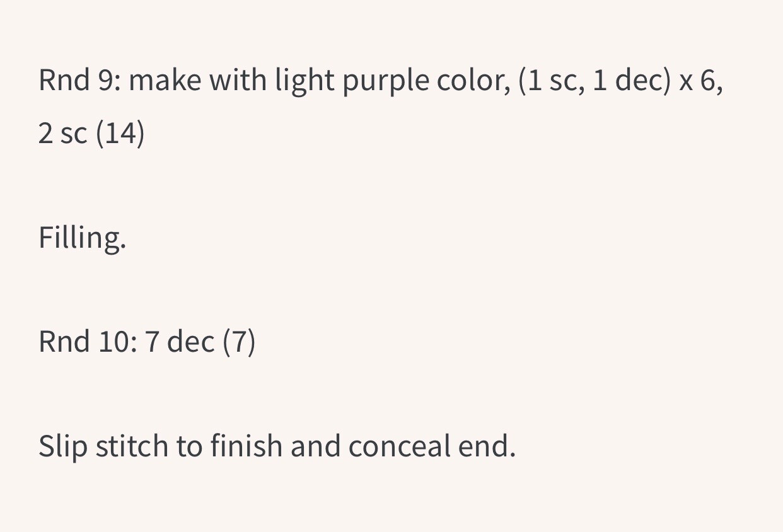
Task: Click the "Filling." instruction line
Action: [82, 238]
